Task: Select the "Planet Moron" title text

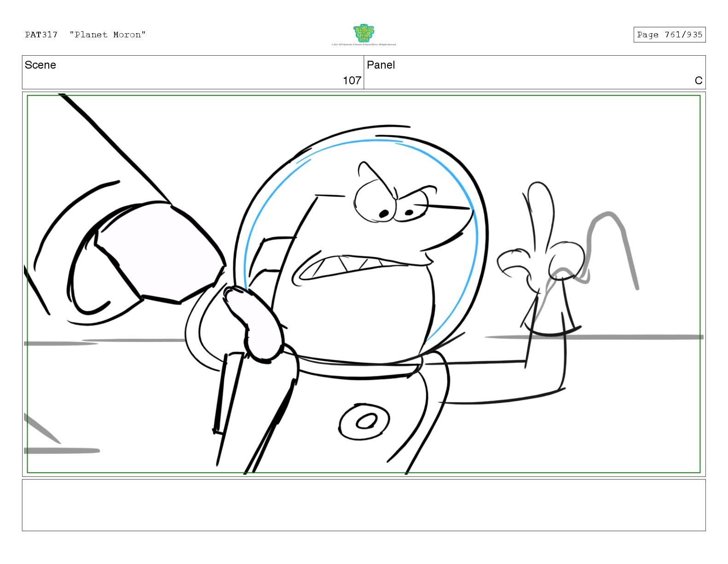Action: (x=108, y=35)
